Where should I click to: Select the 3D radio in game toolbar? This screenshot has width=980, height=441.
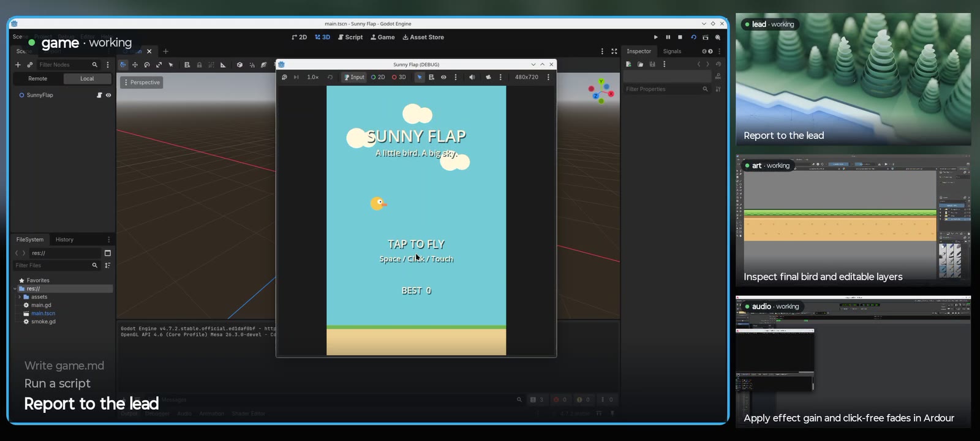point(399,77)
